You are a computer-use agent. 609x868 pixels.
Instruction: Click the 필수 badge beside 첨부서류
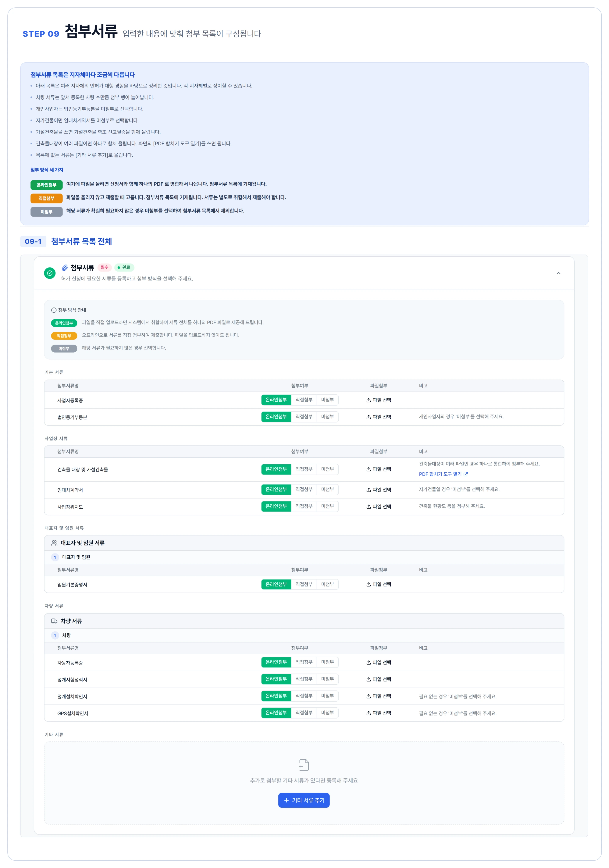(x=104, y=268)
